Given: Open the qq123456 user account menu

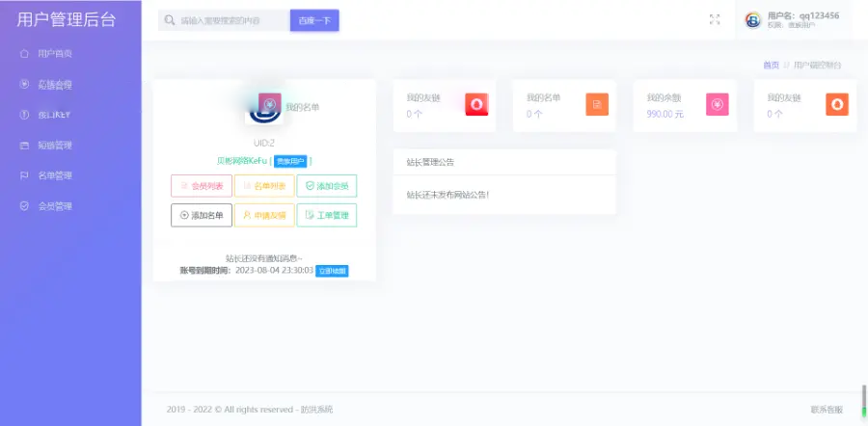Looking at the screenshot, I should [791, 20].
